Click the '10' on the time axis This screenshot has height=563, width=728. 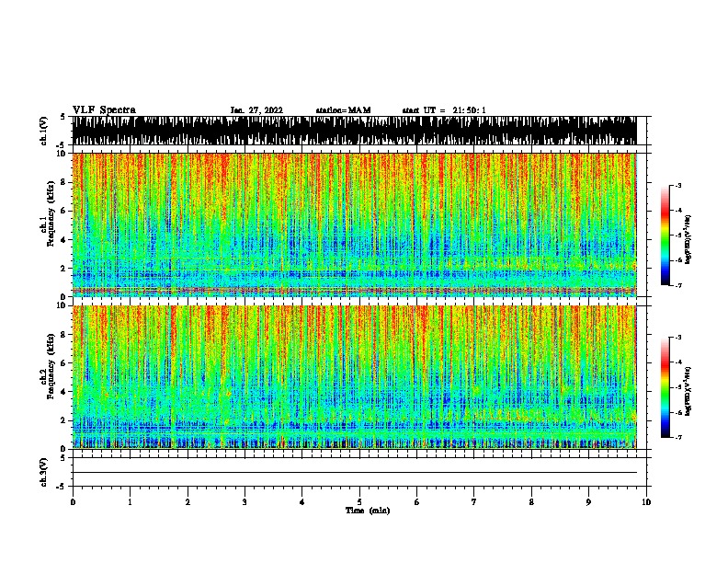click(646, 502)
